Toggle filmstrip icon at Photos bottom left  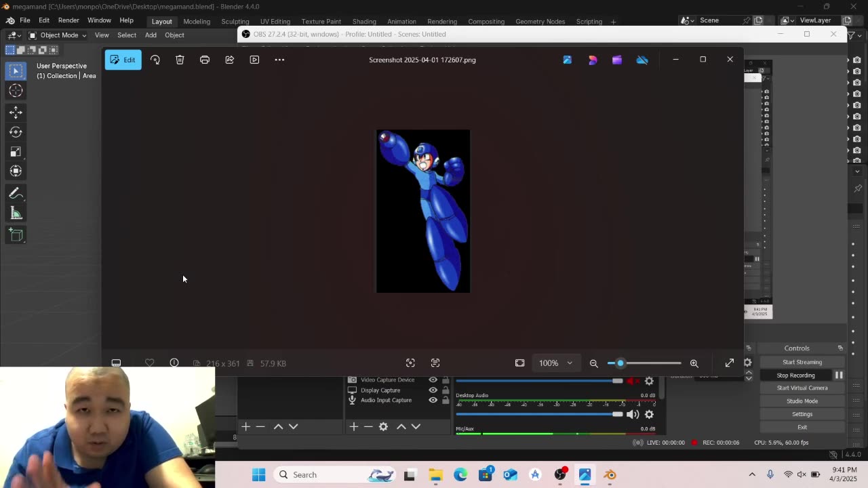coord(116,363)
